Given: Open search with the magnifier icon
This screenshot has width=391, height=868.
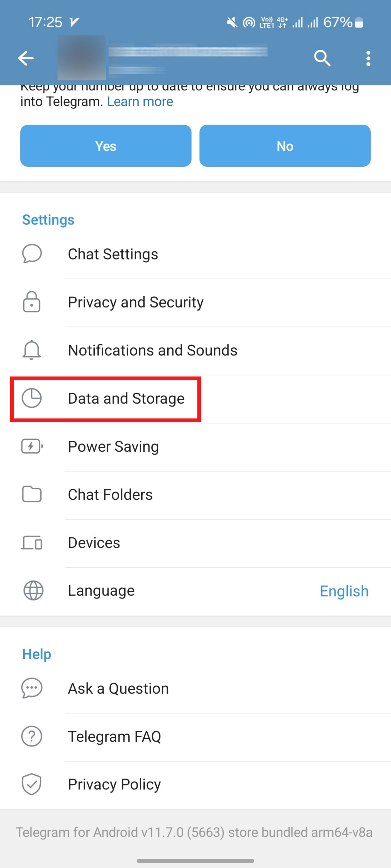Looking at the screenshot, I should coord(322,58).
